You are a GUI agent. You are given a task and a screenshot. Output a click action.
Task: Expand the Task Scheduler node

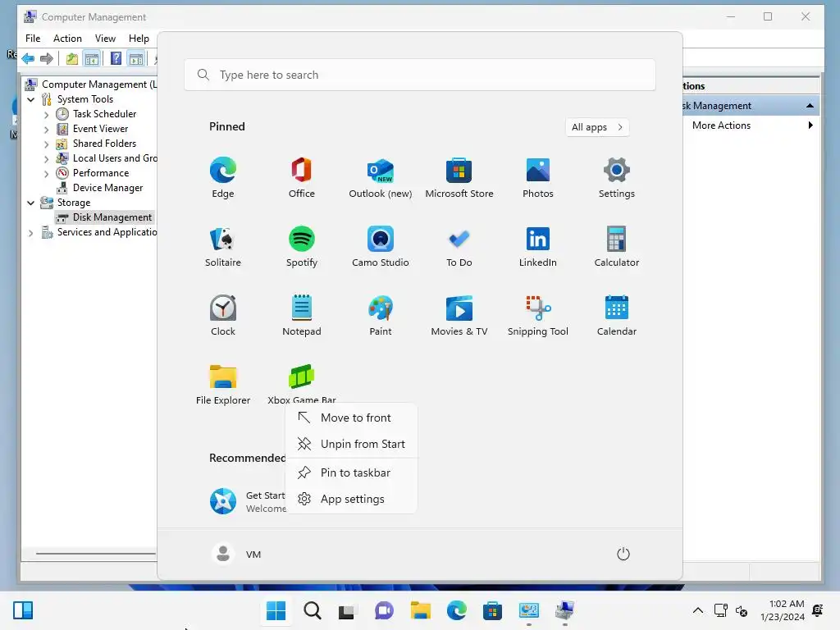(x=46, y=115)
